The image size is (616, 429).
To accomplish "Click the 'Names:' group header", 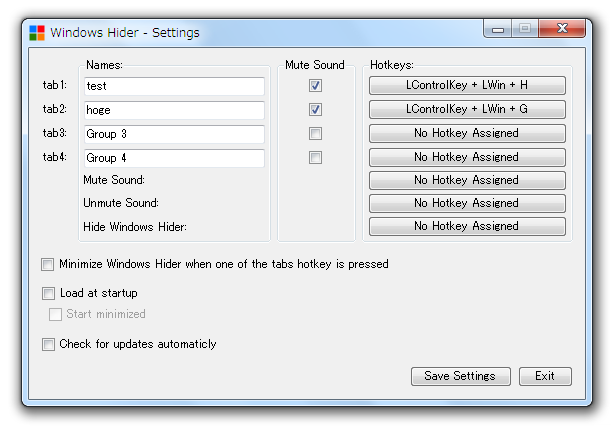I will click(104, 65).
